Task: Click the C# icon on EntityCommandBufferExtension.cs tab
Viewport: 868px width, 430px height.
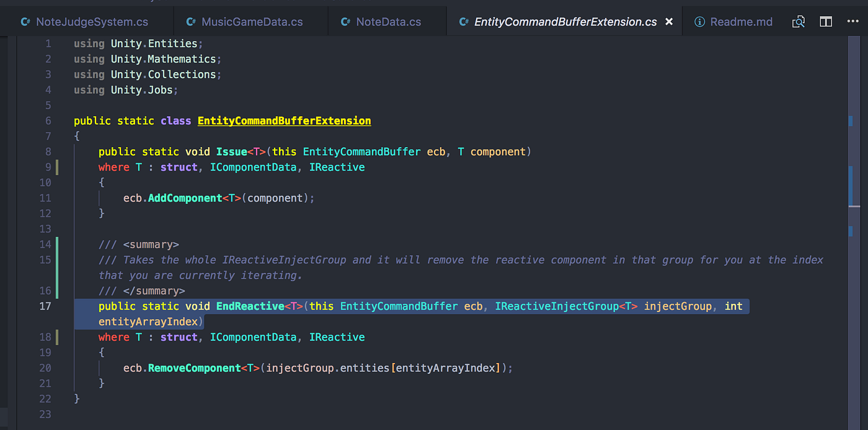Action: 465,21
